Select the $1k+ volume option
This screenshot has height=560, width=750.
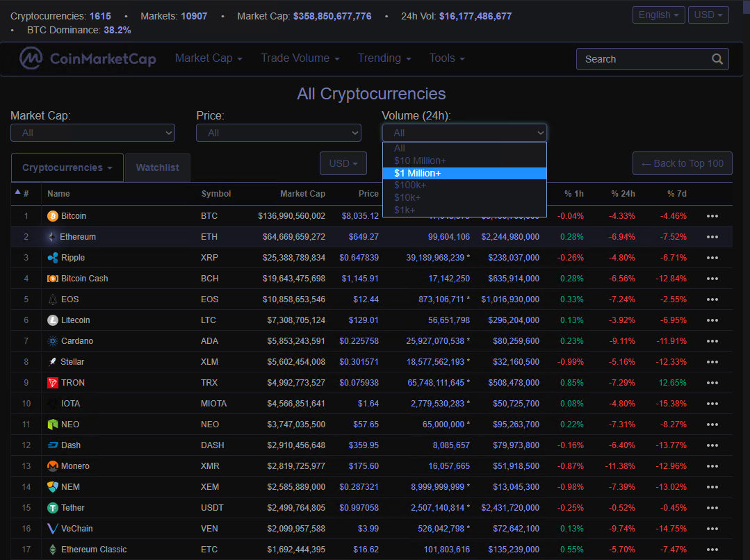[464, 210]
